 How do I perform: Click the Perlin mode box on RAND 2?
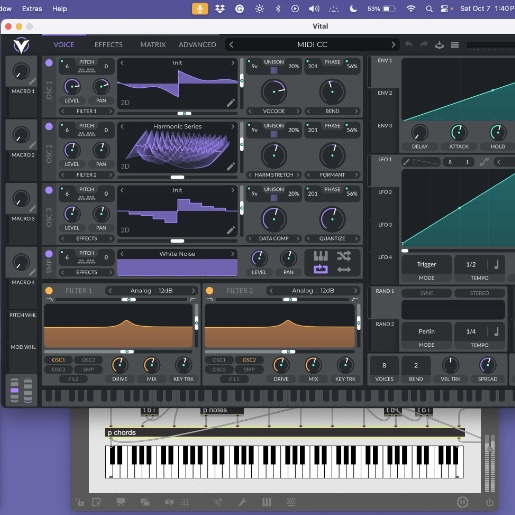(x=426, y=332)
